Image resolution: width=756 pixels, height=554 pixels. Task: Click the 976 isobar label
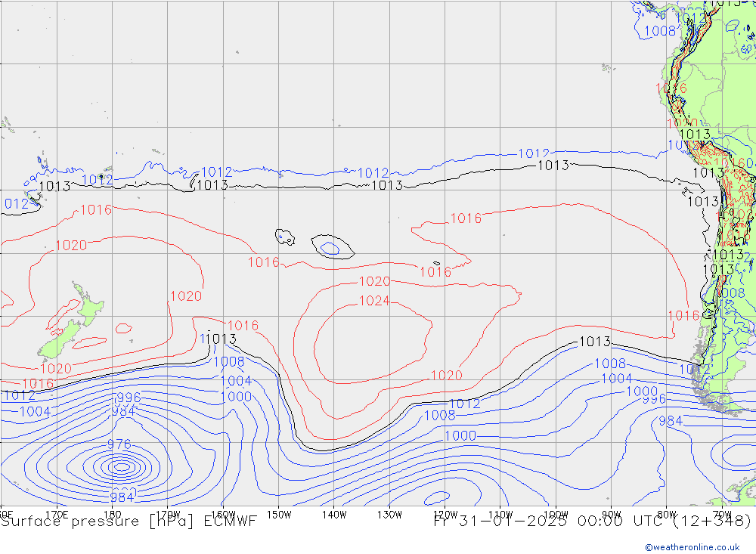click(x=119, y=444)
